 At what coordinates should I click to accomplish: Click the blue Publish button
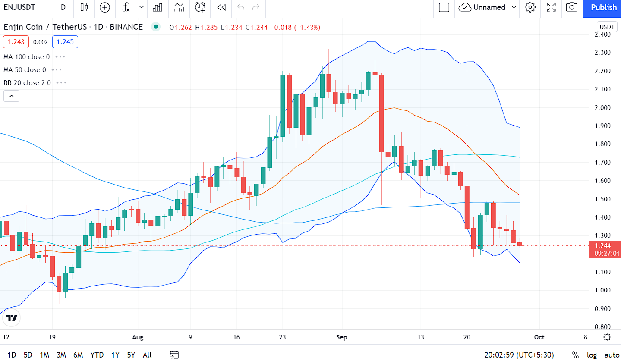pos(603,8)
